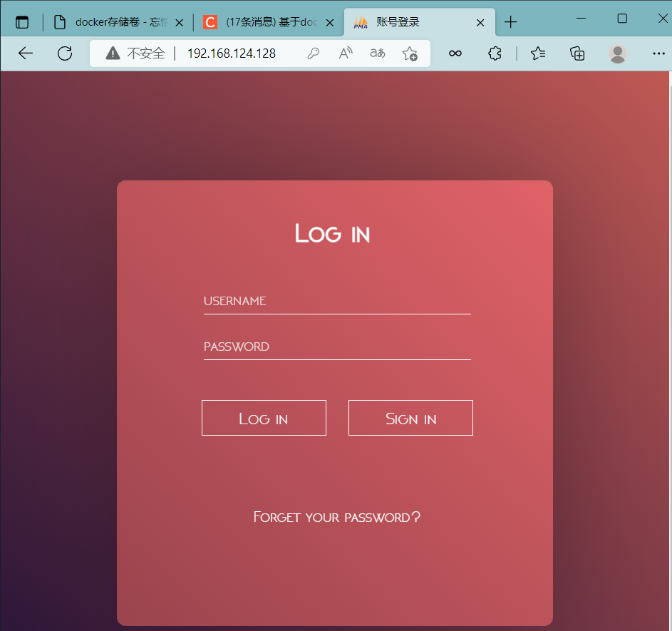Maximize the browser window
The image size is (672, 631).
tap(622, 19)
